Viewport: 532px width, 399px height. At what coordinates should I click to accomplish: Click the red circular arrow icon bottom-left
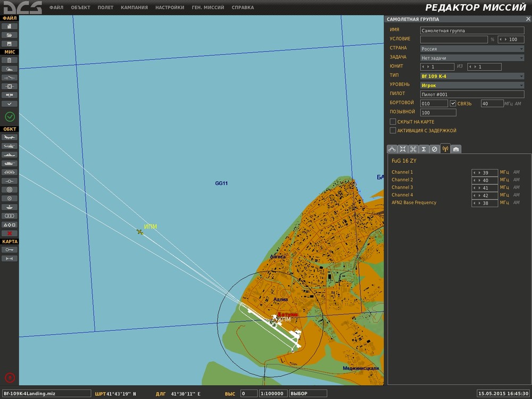[x=10, y=377]
